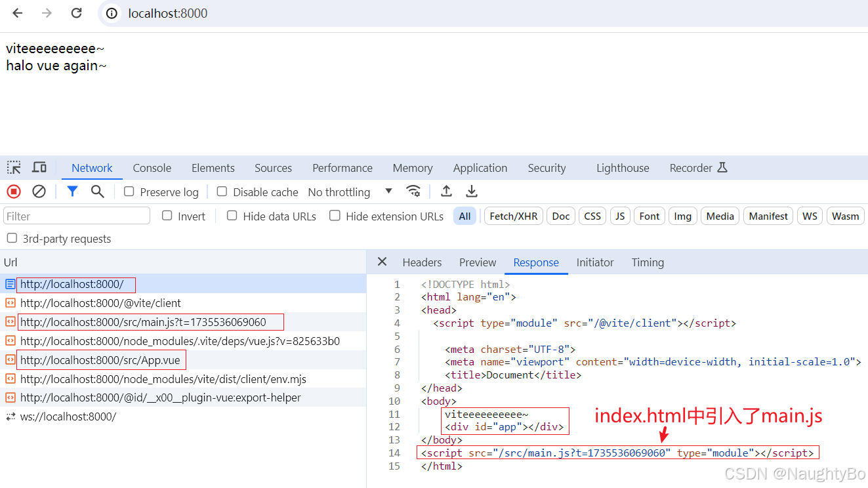
Task: Enable Disable cache checkbox
Action: 222,192
